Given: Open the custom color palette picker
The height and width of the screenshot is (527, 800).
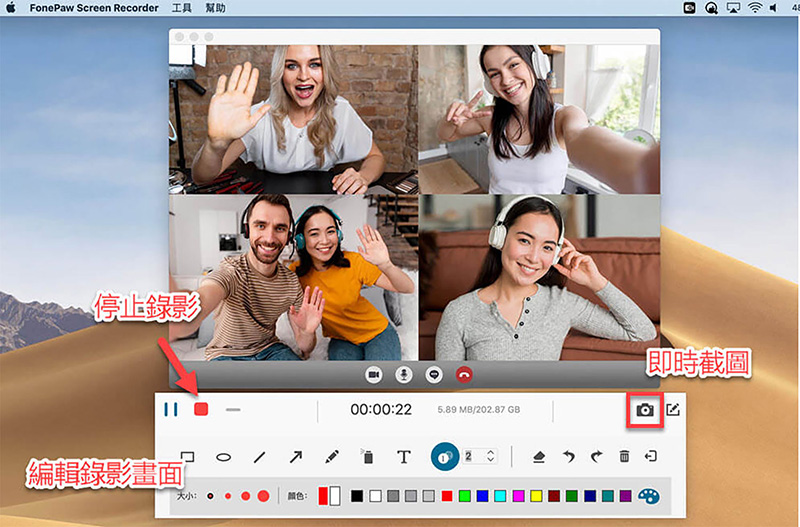Looking at the screenshot, I should [649, 496].
